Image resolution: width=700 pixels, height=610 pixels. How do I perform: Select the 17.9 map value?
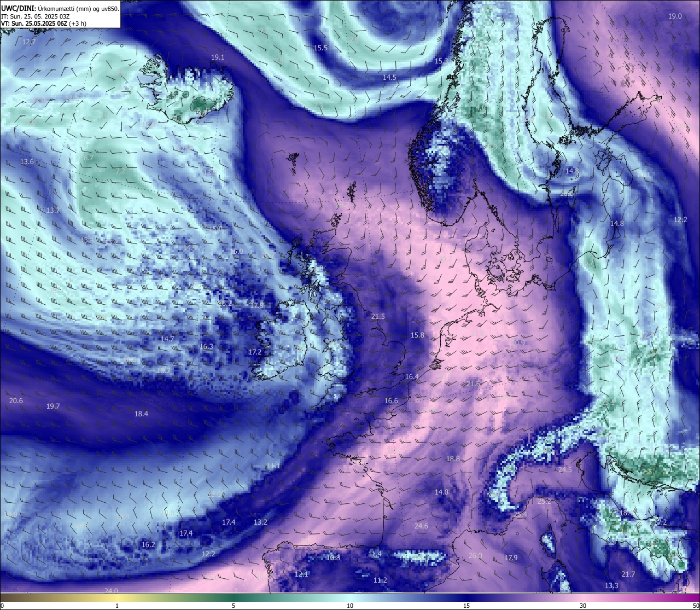coord(511,558)
